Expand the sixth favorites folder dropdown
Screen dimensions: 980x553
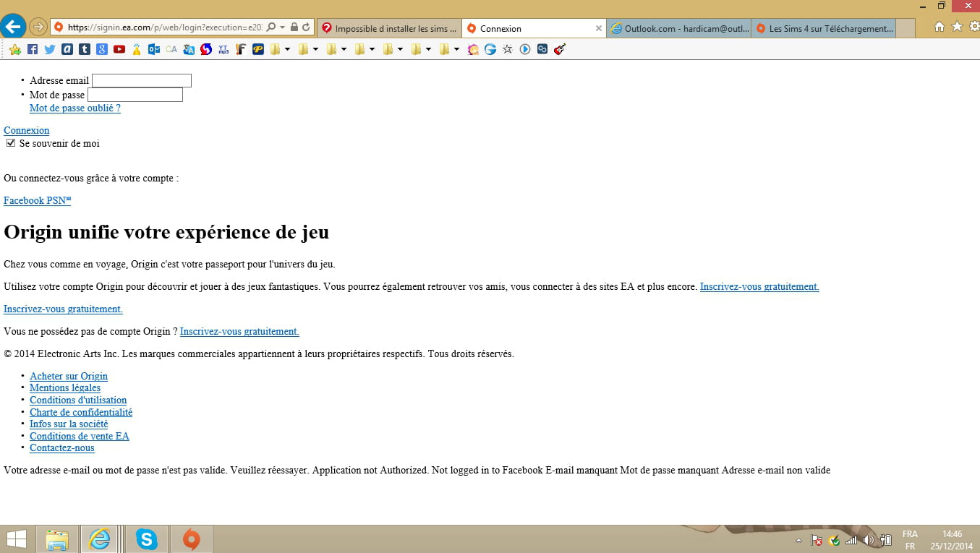428,49
